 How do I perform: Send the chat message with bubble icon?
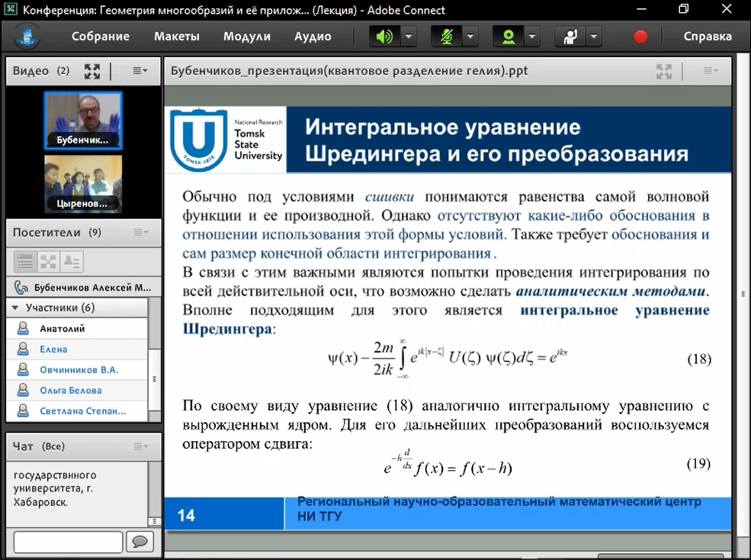(x=140, y=542)
